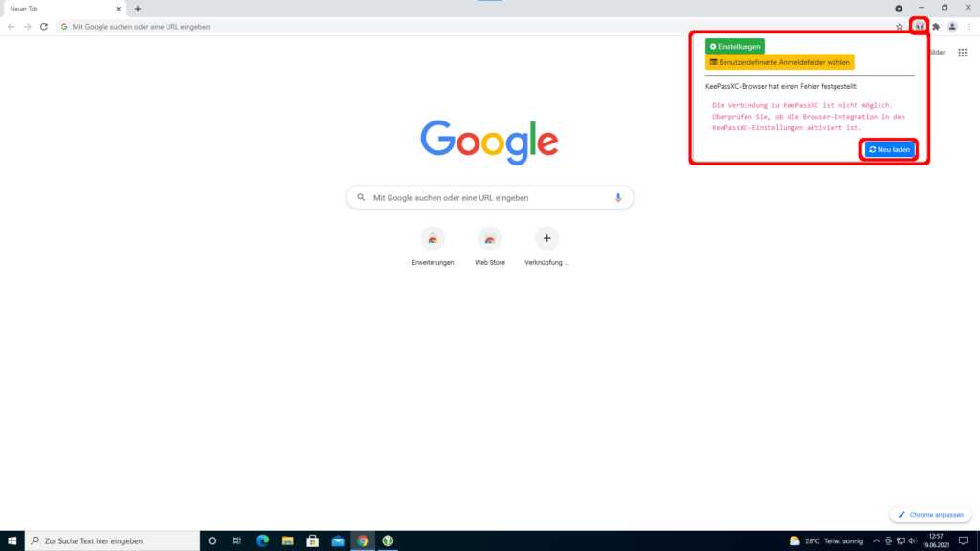
Task: Open Microsoft Store from the taskbar
Action: 313,541
